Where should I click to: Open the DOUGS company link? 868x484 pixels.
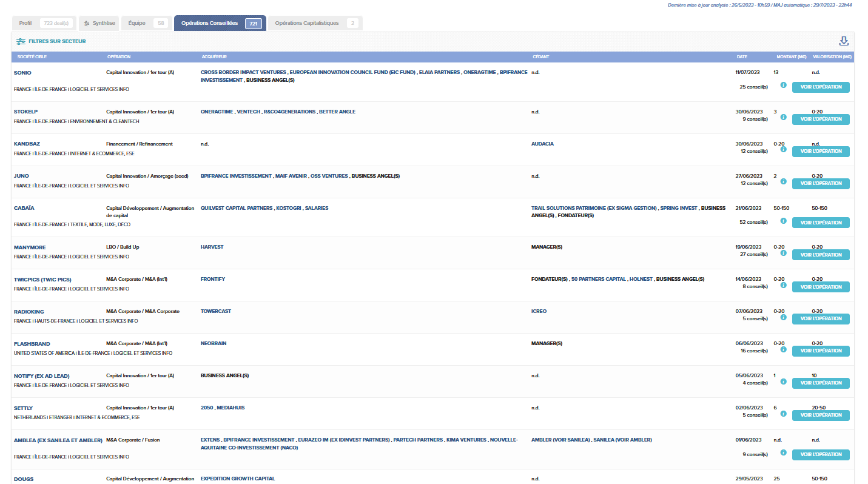(24, 479)
